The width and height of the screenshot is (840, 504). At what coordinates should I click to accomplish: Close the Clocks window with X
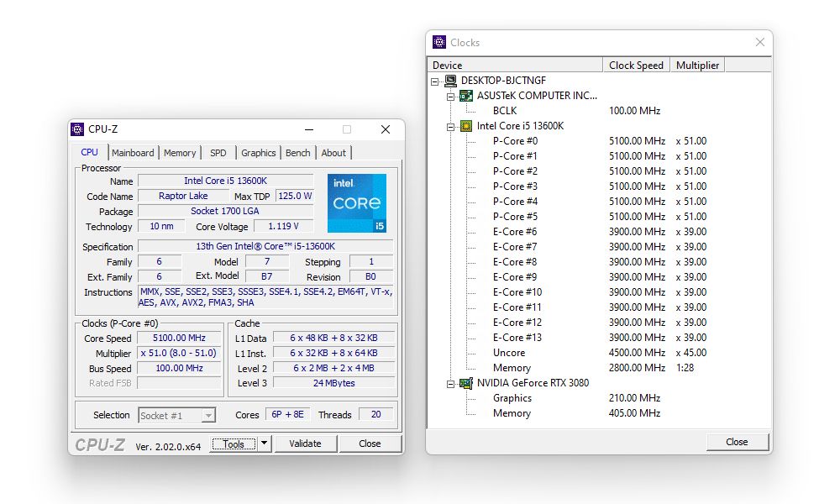759,42
